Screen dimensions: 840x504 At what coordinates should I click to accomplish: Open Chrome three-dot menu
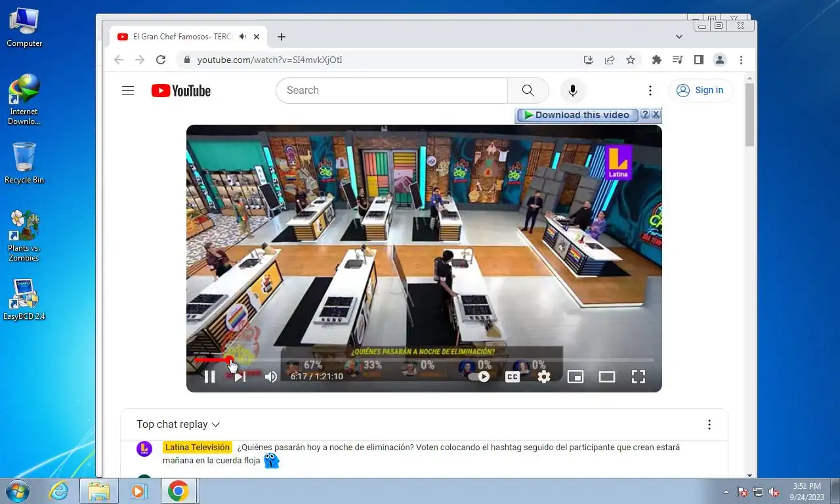click(741, 60)
